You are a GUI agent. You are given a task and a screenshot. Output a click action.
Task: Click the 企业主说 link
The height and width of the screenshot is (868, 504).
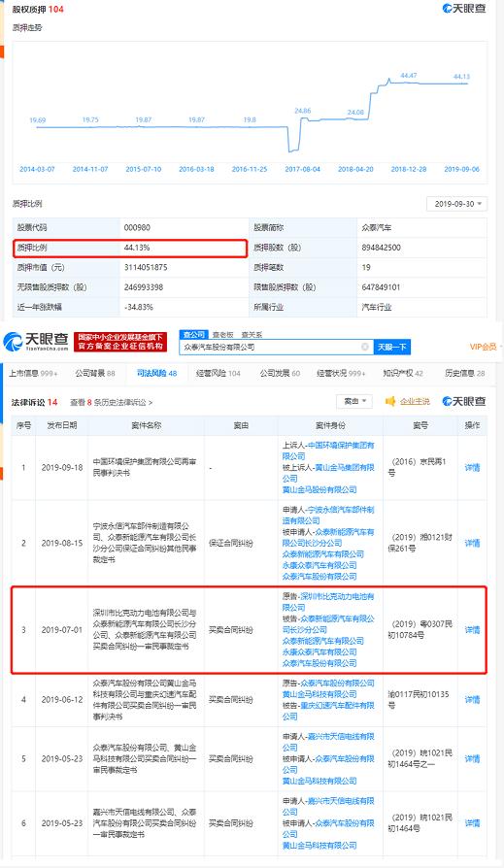pos(415,401)
